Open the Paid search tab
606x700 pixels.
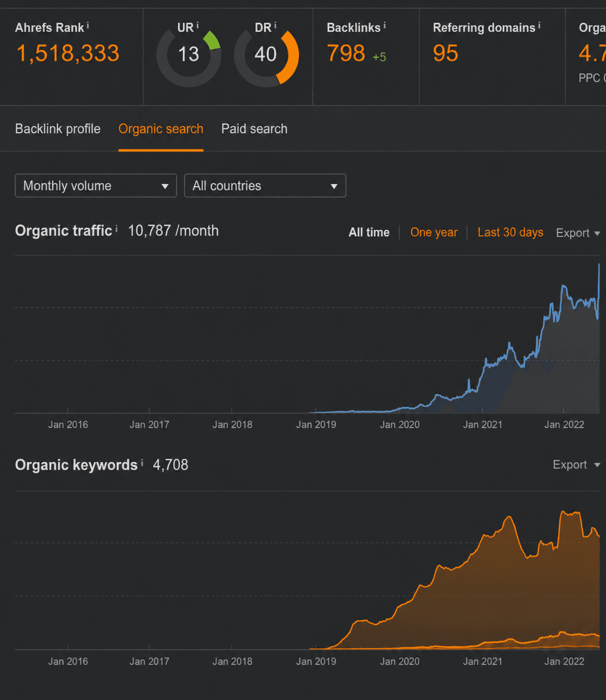coord(254,129)
